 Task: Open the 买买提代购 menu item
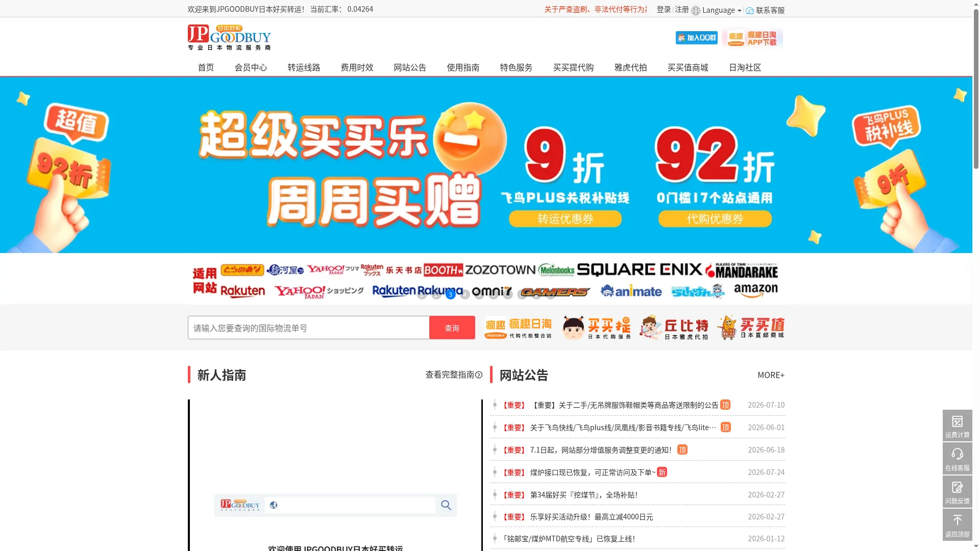[x=573, y=67]
